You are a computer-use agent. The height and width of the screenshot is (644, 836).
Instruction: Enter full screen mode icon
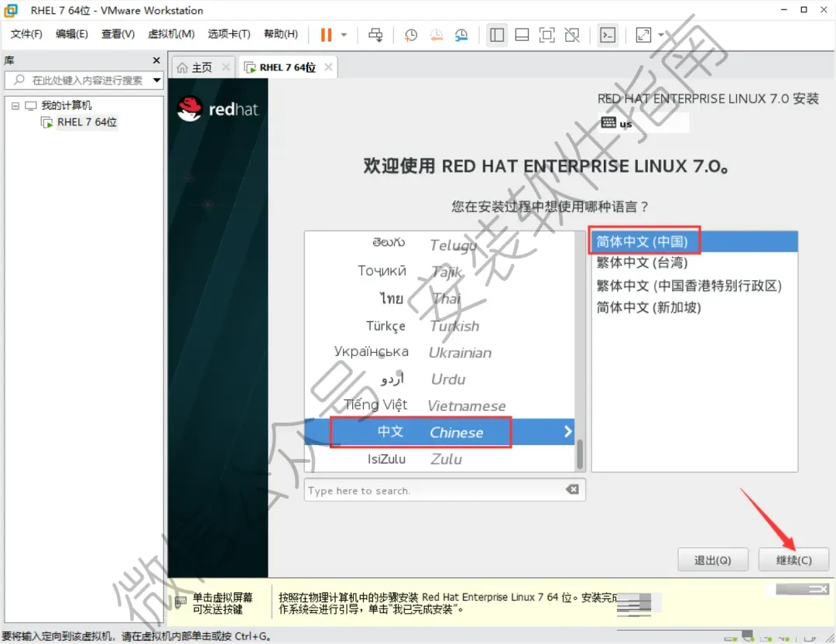(x=547, y=35)
